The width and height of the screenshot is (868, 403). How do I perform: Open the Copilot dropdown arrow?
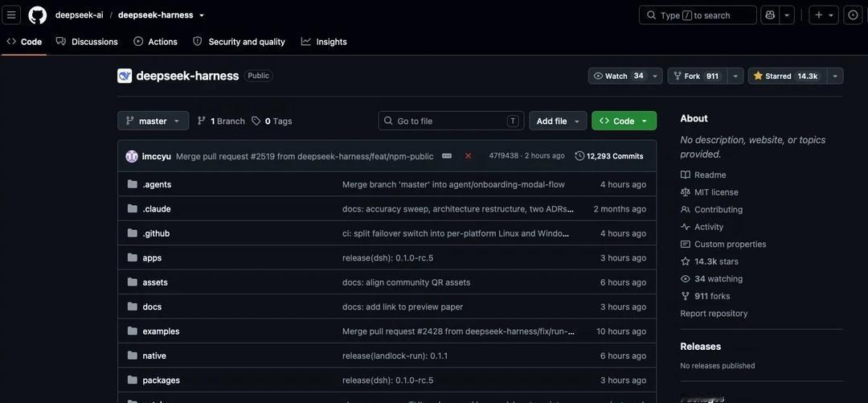(787, 15)
